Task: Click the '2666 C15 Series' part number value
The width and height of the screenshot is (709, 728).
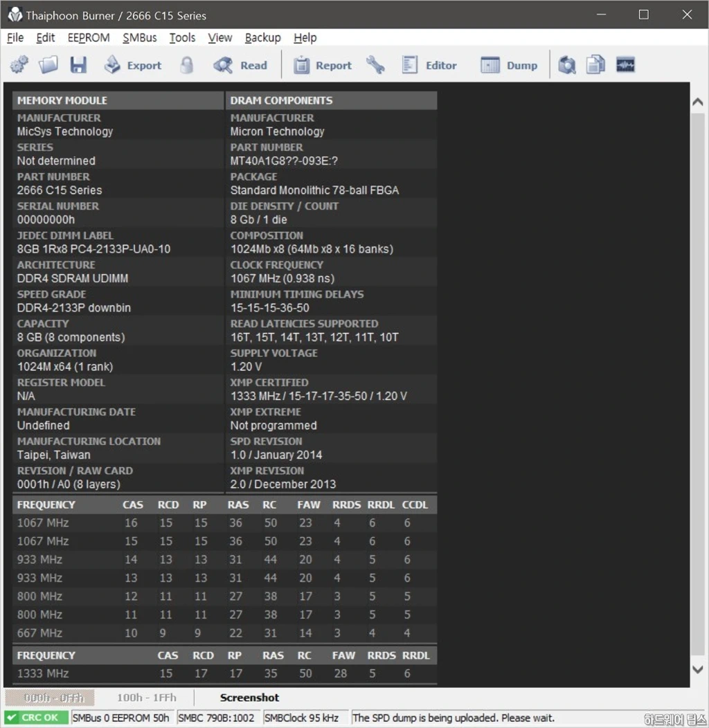Action: click(x=60, y=190)
